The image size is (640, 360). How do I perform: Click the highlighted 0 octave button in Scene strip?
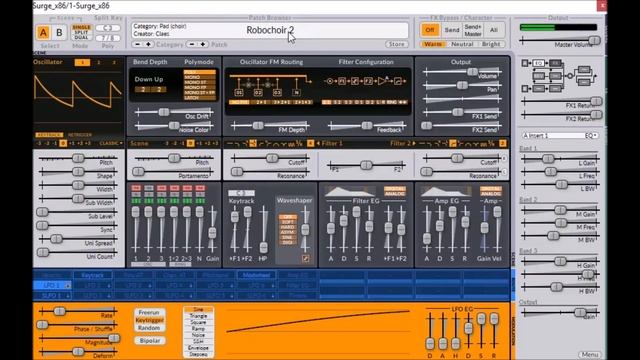tap(190, 143)
